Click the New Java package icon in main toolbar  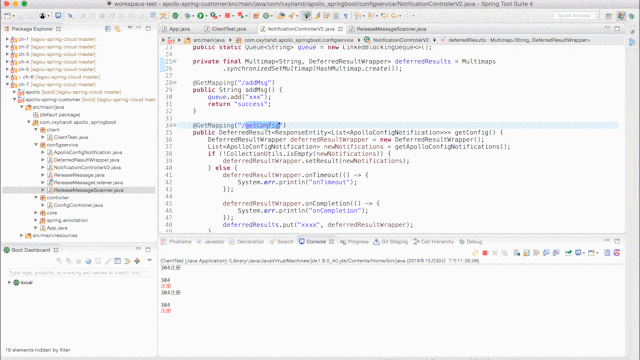pos(256,16)
